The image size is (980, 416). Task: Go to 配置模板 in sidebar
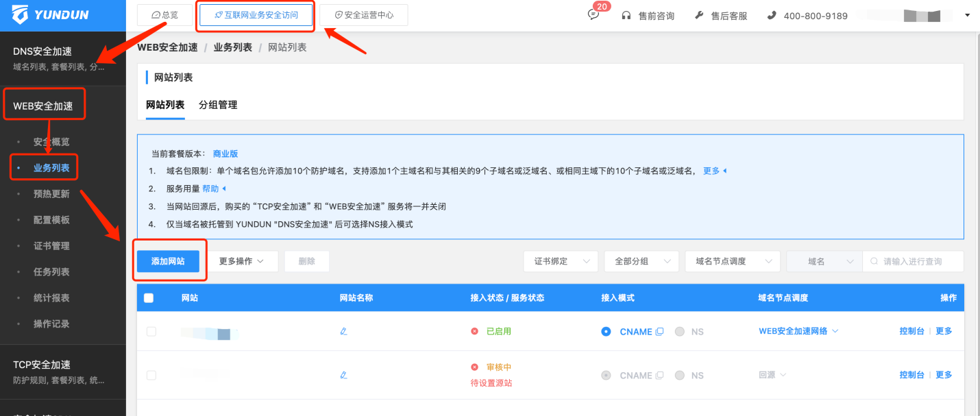coord(51,220)
